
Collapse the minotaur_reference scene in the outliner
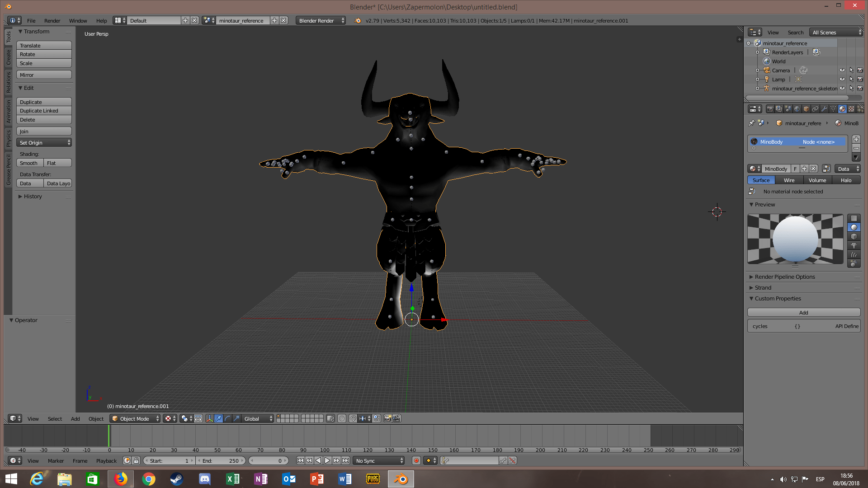coord(749,43)
